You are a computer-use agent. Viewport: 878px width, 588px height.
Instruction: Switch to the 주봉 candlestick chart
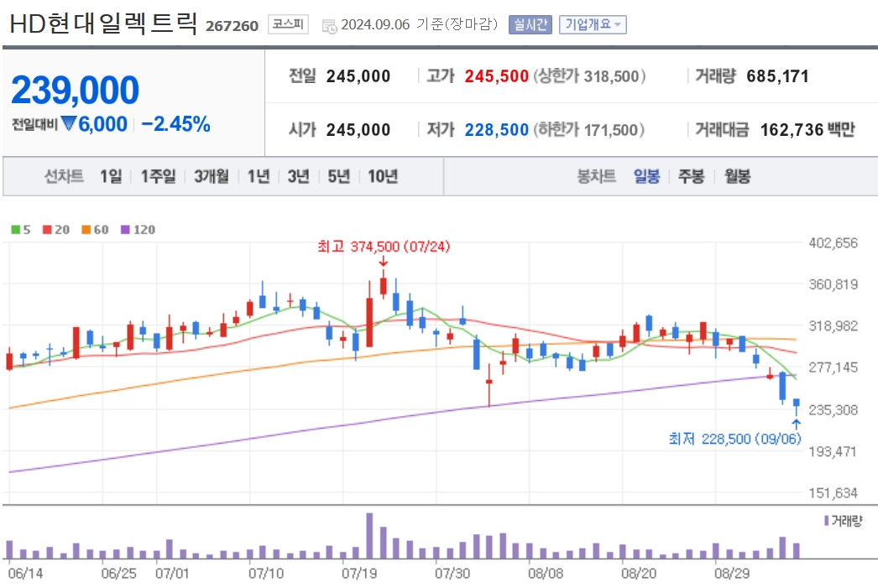(x=691, y=177)
